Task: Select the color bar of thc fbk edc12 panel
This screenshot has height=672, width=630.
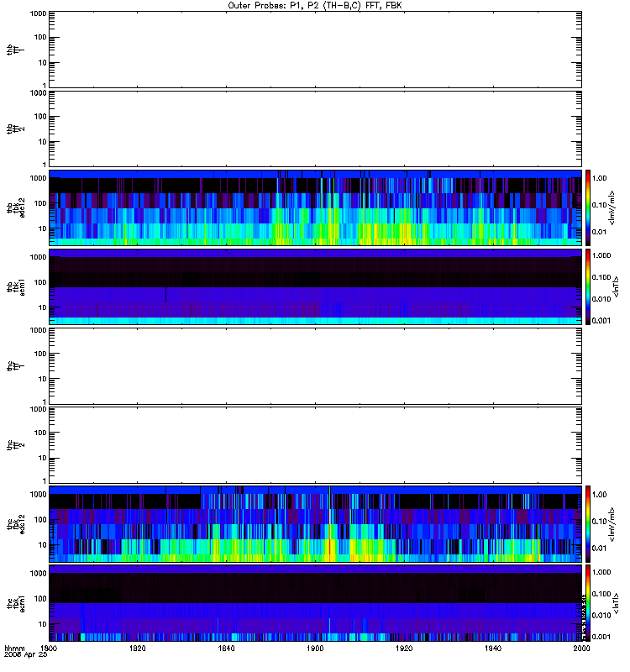Action: tap(588, 523)
